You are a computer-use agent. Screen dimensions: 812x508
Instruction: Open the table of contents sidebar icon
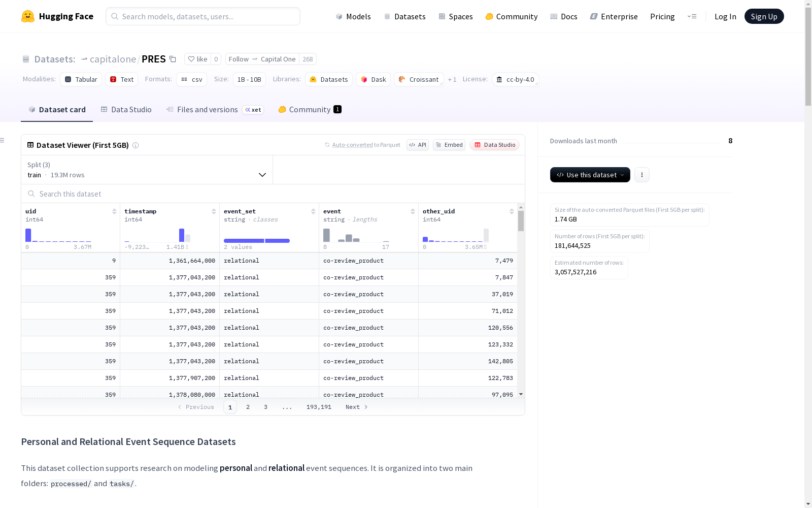click(x=3, y=140)
